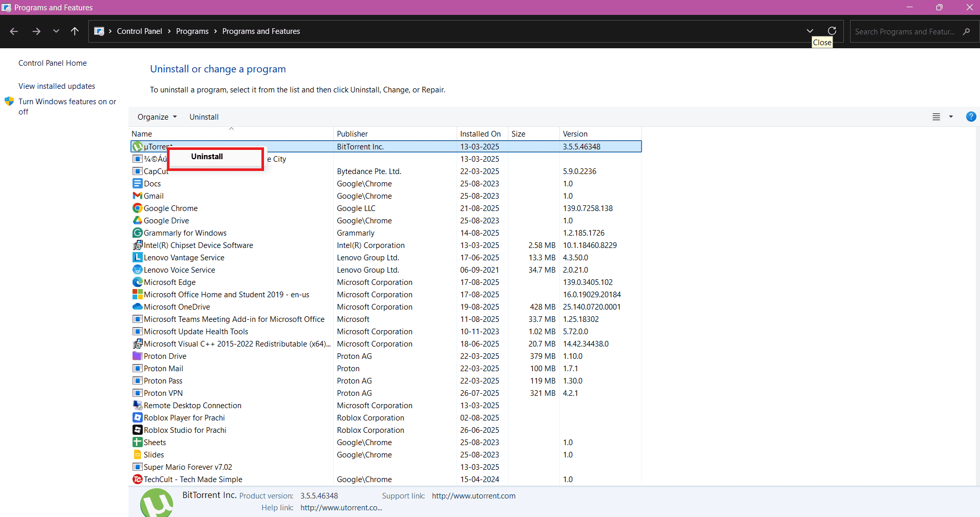
Task: Click the Google Chrome program icon
Action: [137, 208]
